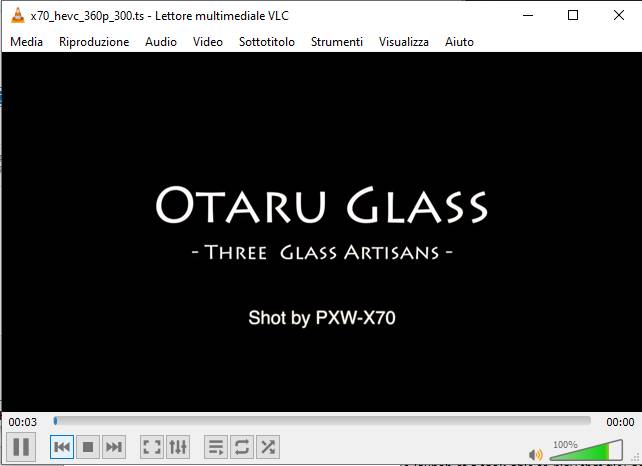Viewport: 642px width, 466px height.
Task: Skip to next media item
Action: [113, 447]
